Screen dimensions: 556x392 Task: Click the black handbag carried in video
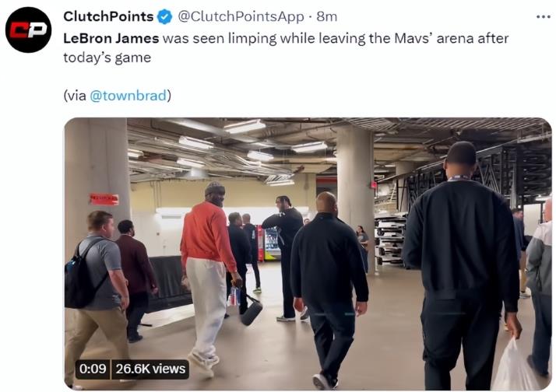click(251, 306)
